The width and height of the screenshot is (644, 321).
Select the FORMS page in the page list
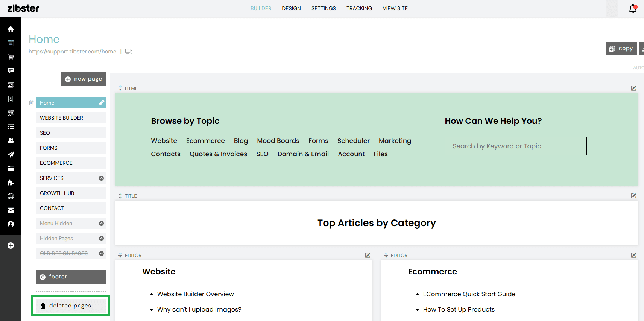click(x=71, y=148)
